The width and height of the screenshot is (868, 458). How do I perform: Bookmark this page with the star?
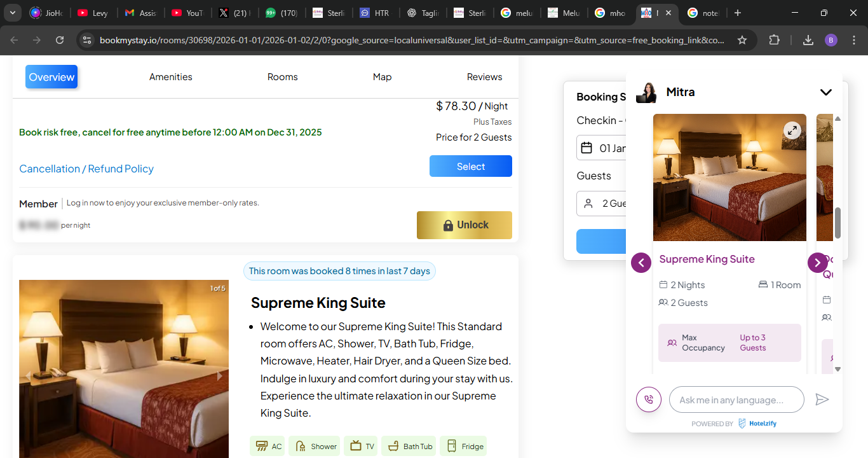click(x=742, y=40)
